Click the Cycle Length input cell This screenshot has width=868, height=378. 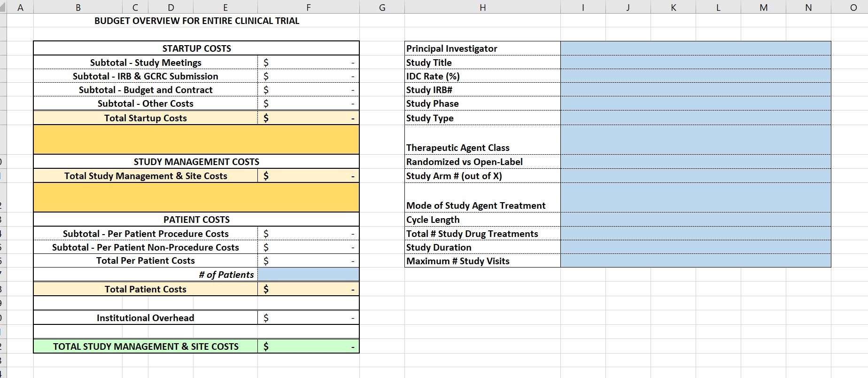pos(695,220)
